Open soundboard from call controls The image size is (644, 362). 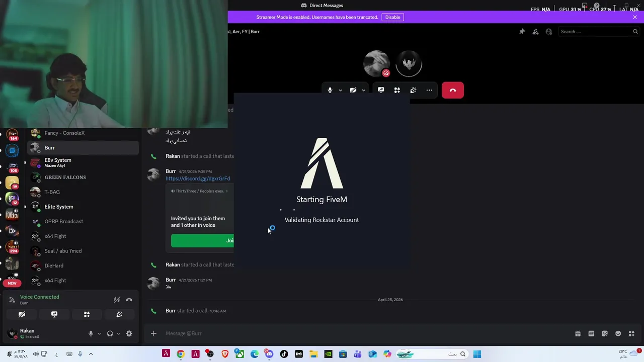(x=413, y=90)
